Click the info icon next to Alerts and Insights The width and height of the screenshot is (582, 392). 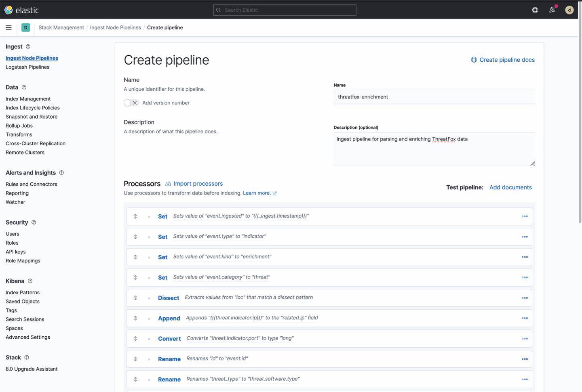[x=61, y=172]
